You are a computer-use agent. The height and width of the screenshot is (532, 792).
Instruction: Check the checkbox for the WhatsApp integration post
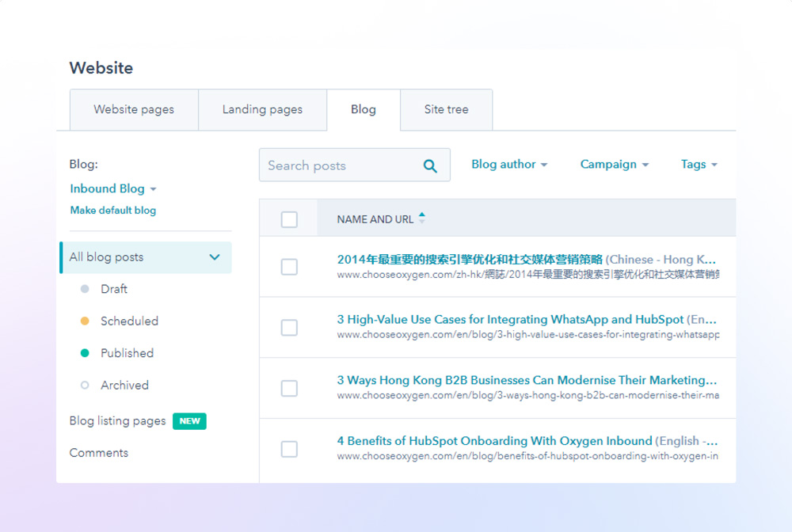289,327
